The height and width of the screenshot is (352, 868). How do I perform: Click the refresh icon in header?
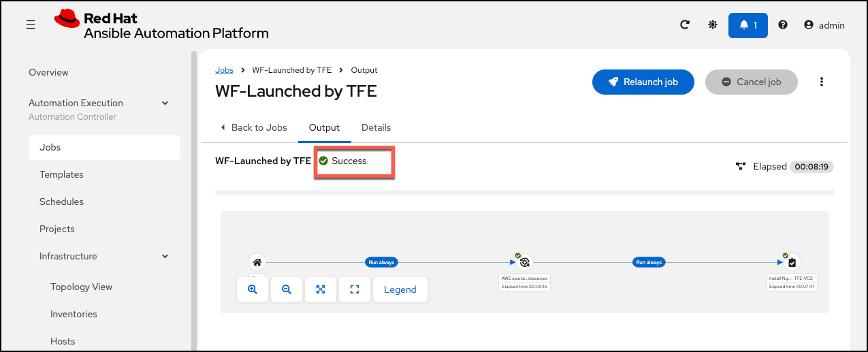[x=686, y=25]
